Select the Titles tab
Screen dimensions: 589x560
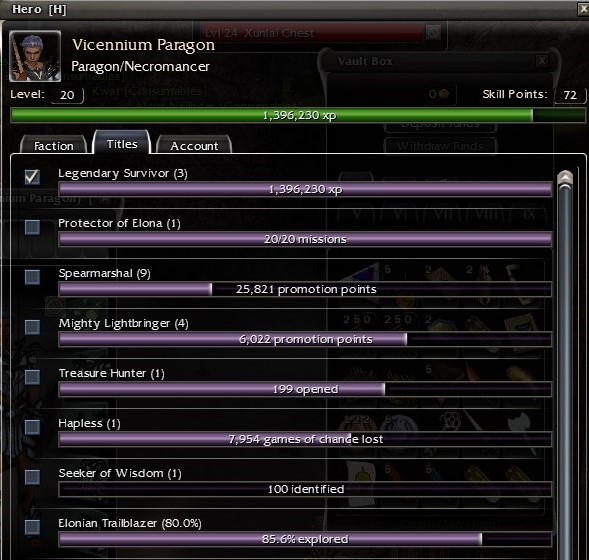[122, 143]
